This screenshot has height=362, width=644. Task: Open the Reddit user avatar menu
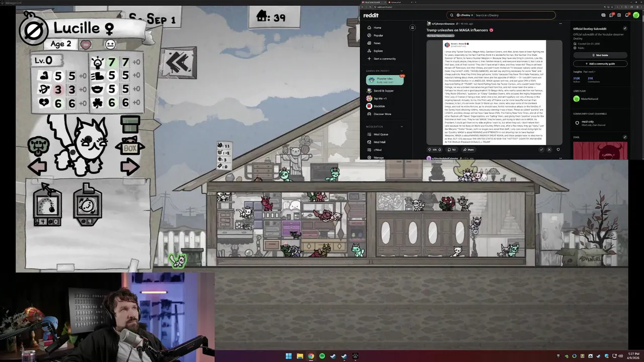pos(636,15)
